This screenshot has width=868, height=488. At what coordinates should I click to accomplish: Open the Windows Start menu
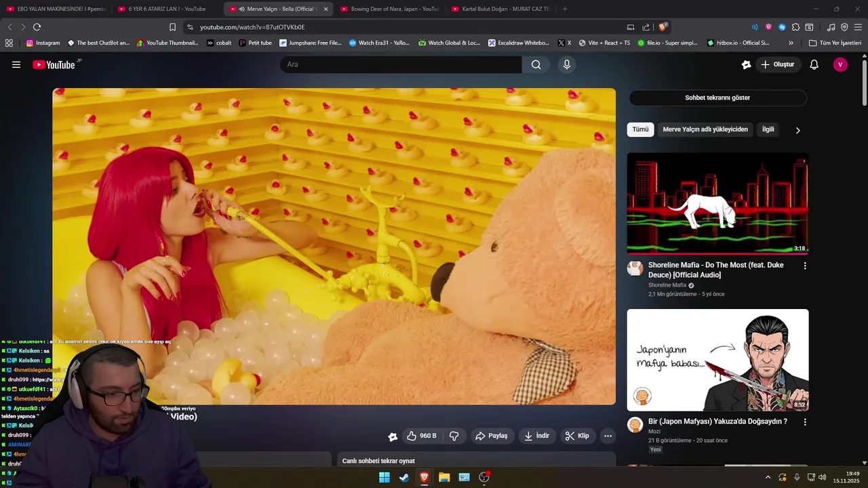pos(384,477)
